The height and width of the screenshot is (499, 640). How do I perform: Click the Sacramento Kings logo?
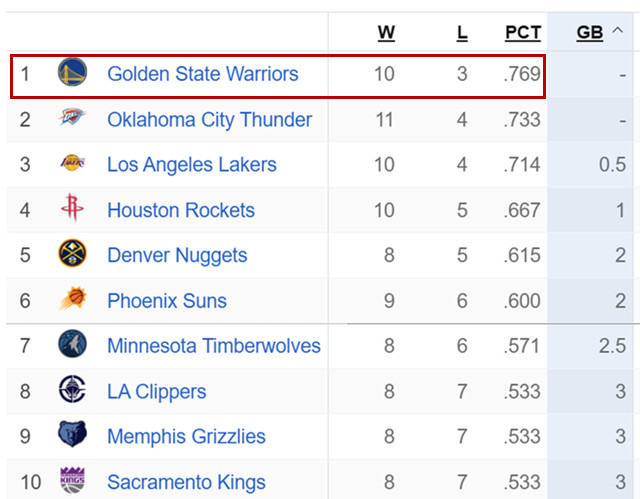72,480
